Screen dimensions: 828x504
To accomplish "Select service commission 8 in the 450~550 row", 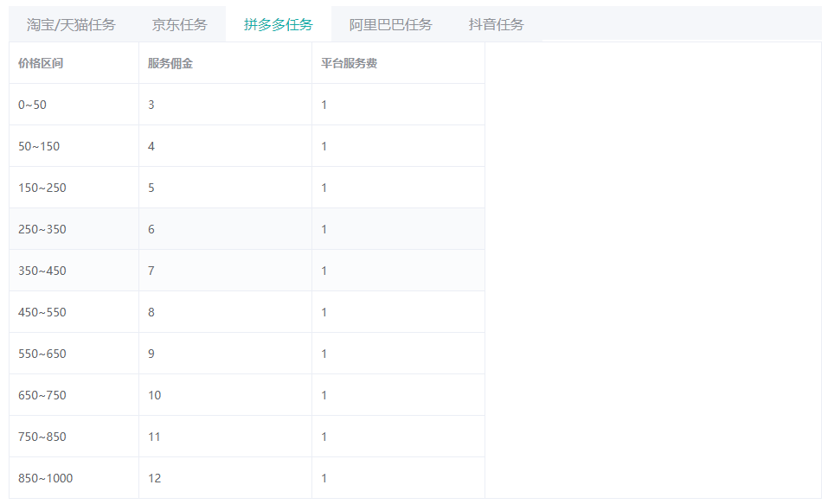I will [226, 312].
